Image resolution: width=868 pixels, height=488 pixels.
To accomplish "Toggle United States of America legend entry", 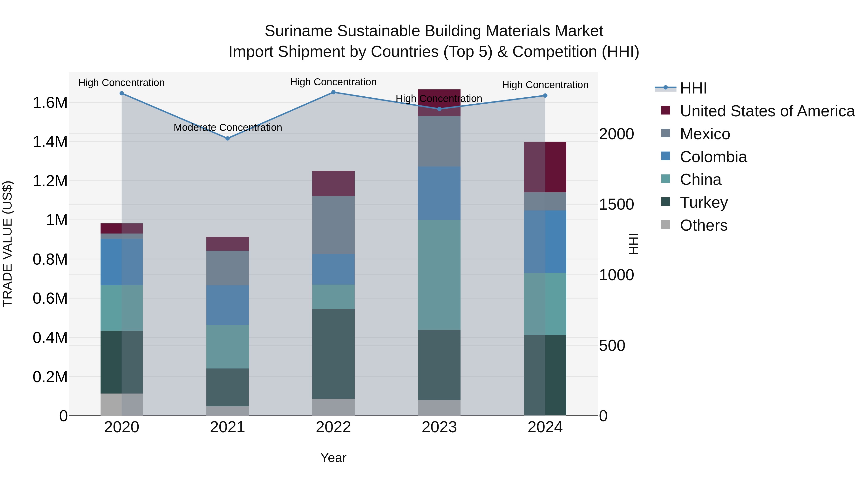I will point(758,111).
